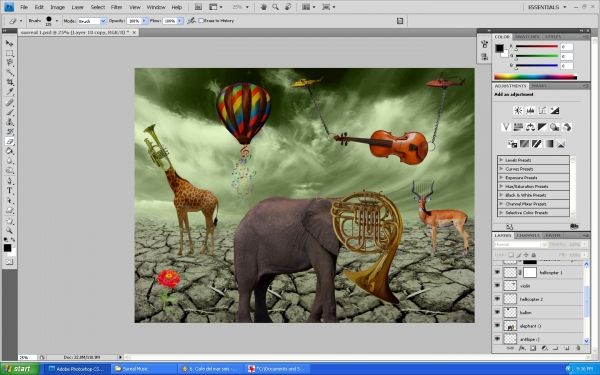The image size is (600, 375).
Task: Select the Brush tool in toolbox
Action: (x=9, y=112)
